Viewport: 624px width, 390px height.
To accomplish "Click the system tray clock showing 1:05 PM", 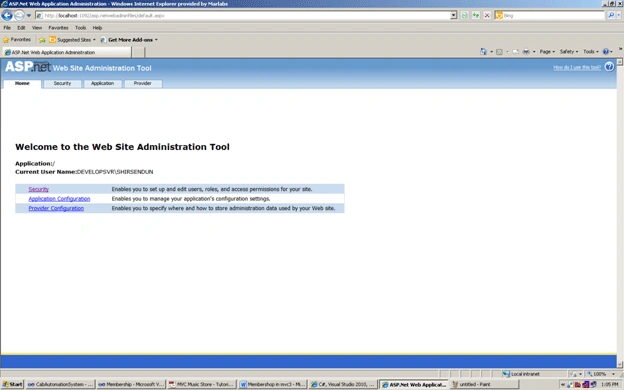I will (x=610, y=384).
